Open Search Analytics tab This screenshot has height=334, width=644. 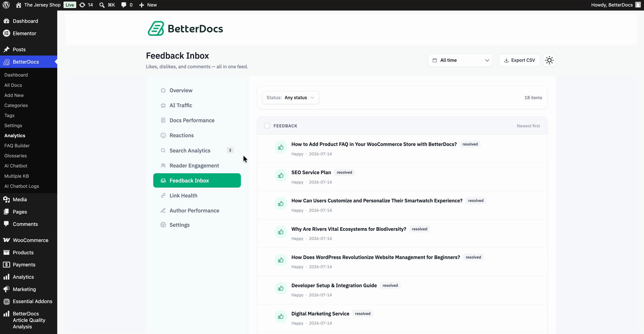197,150
